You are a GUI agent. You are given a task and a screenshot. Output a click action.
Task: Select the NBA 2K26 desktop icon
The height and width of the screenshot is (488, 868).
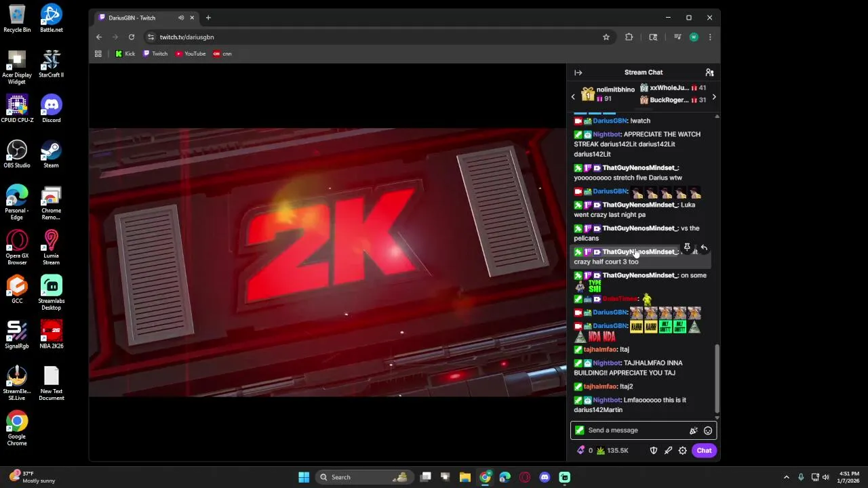[52, 335]
